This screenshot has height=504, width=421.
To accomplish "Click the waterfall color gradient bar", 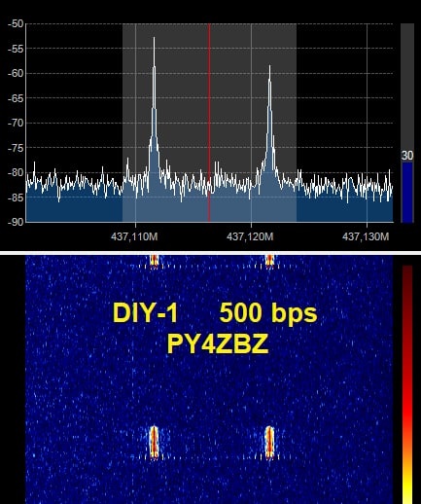I will click(x=407, y=384).
